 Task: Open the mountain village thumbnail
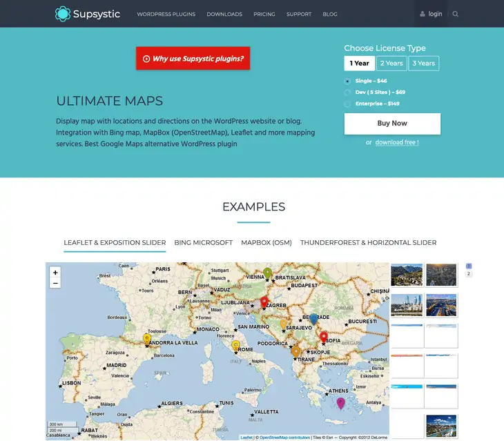coord(407,275)
